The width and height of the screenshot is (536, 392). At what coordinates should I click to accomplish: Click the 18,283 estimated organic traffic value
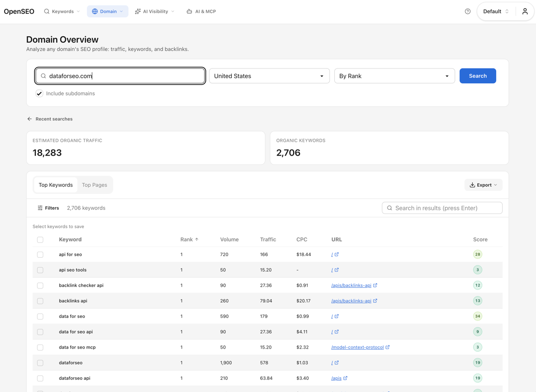47,153
